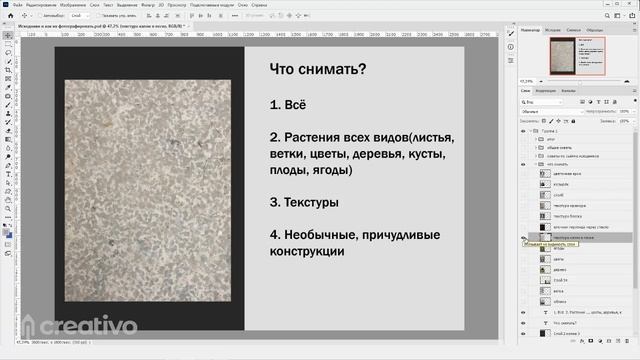Select the Eraser tool
This screenshot has width=640, height=360.
pyautogui.click(x=8, y=131)
